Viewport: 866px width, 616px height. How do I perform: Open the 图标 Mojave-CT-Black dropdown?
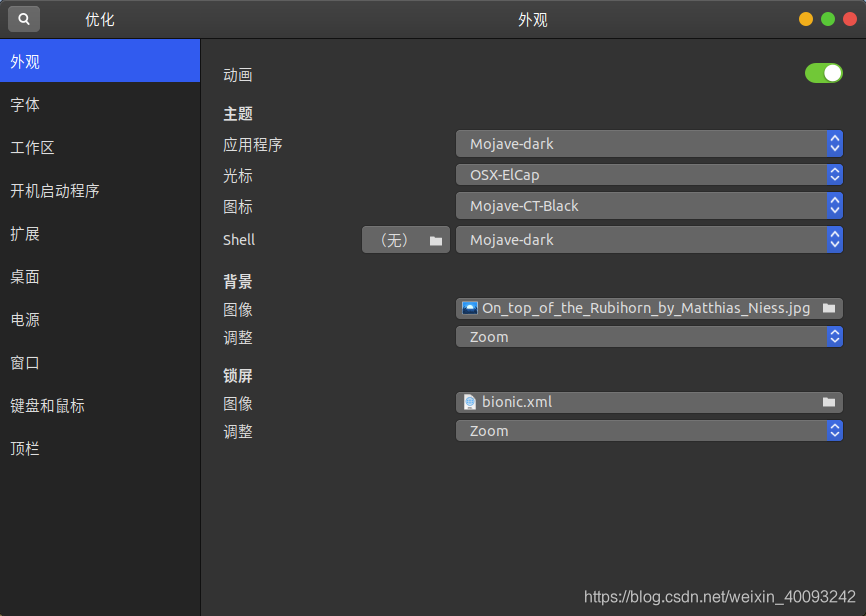(649, 206)
